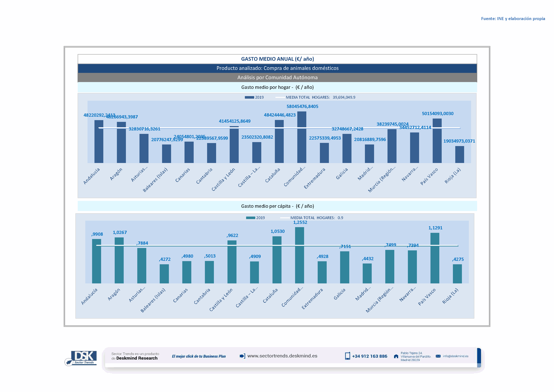
Task: Click the house address icon in footer
Action: coord(396,356)
